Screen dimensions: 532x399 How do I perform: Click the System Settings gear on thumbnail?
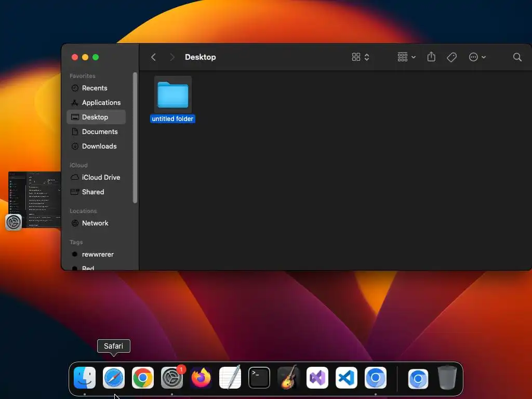tap(14, 222)
